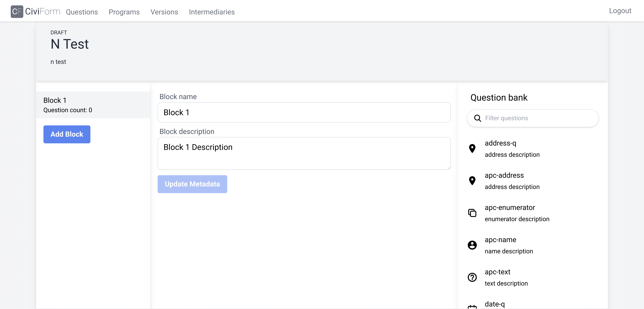This screenshot has width=644, height=309.
Task: Click the question mark icon beside apc-text
Action: click(x=472, y=277)
